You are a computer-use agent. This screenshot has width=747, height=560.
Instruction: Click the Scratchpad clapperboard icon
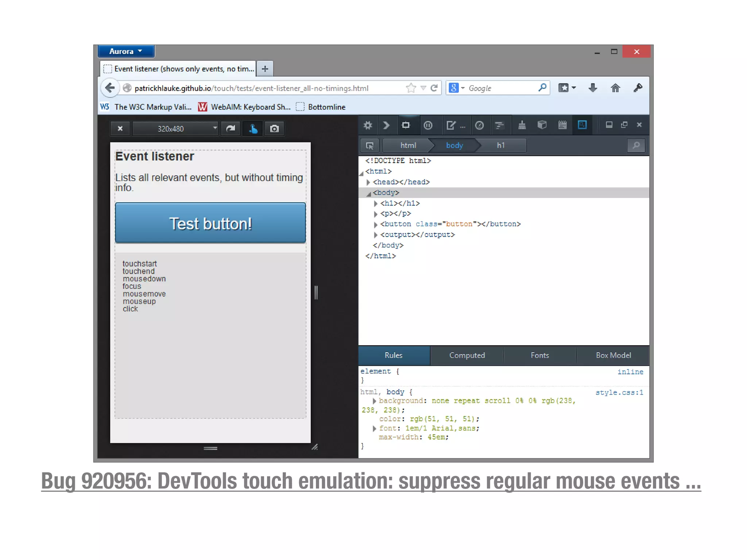click(562, 125)
